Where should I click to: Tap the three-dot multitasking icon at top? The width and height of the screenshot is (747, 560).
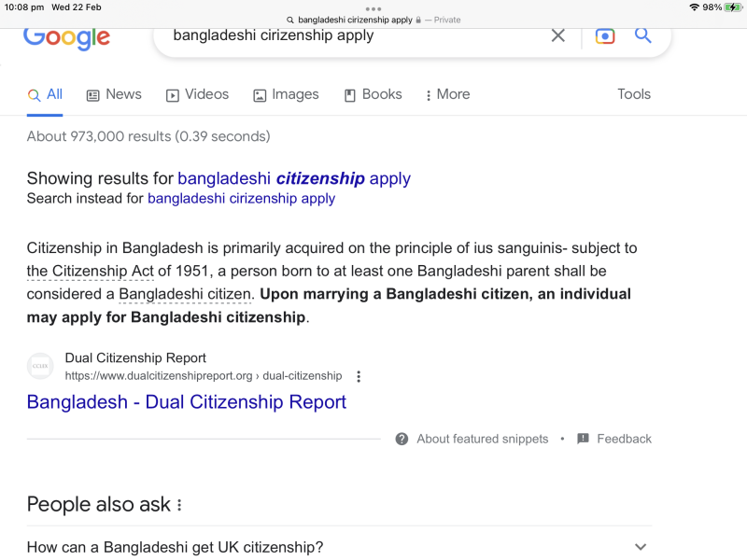click(x=373, y=8)
